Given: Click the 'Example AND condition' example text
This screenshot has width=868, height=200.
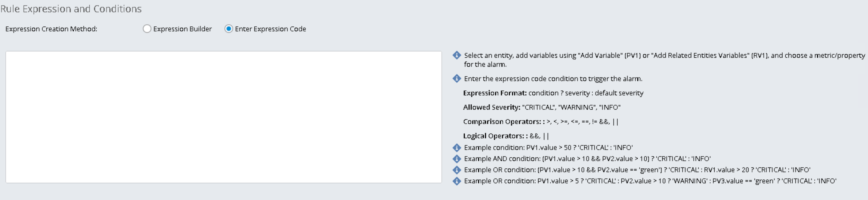Looking at the screenshot, I should tap(587, 159).
